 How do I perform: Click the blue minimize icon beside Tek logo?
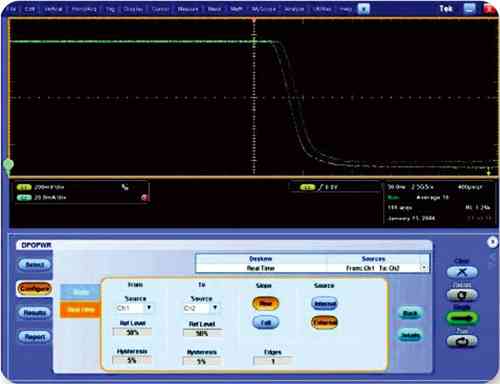469,9
